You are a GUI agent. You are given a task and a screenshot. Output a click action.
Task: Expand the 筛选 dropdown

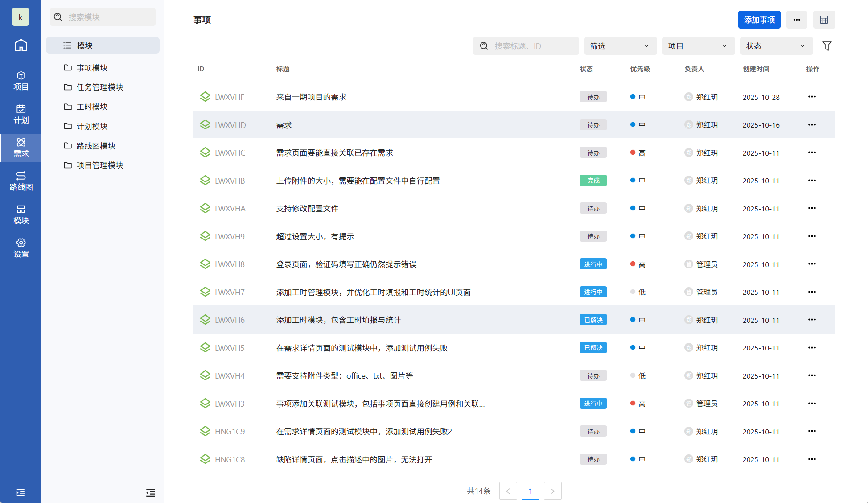[620, 46]
